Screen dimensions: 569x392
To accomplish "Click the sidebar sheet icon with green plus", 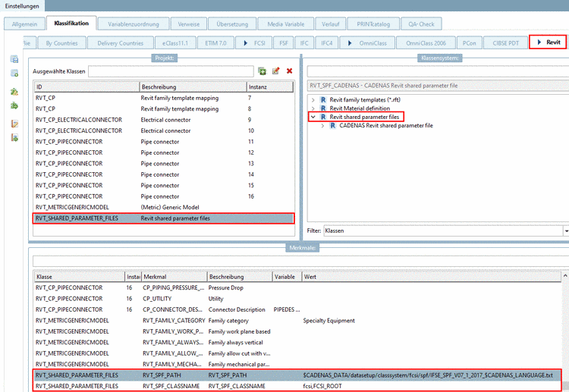I will (14, 73).
